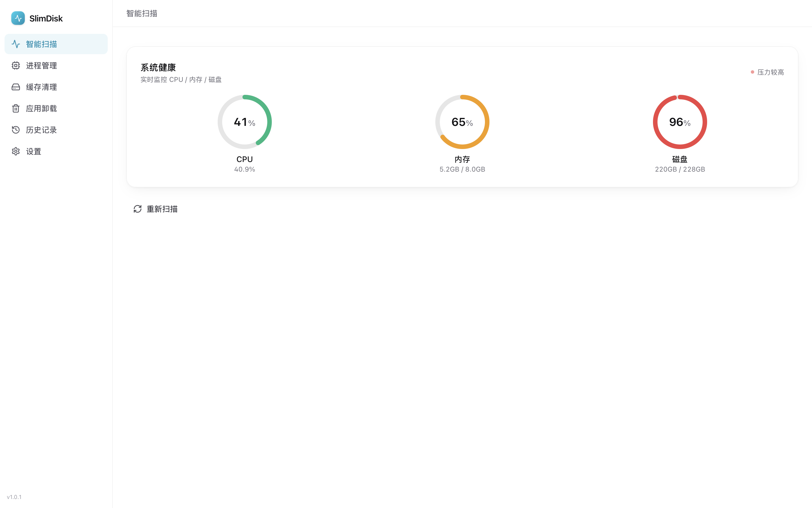Screen dimensions: 812x508
Task: Open 历史记录 from the sidebar
Action: tap(56, 130)
